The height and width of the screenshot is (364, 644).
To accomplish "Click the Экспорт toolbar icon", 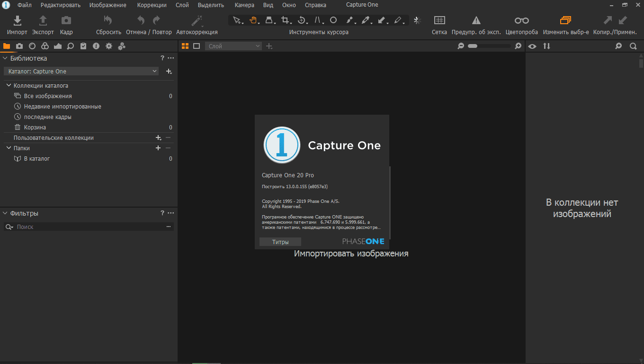I will (x=43, y=20).
